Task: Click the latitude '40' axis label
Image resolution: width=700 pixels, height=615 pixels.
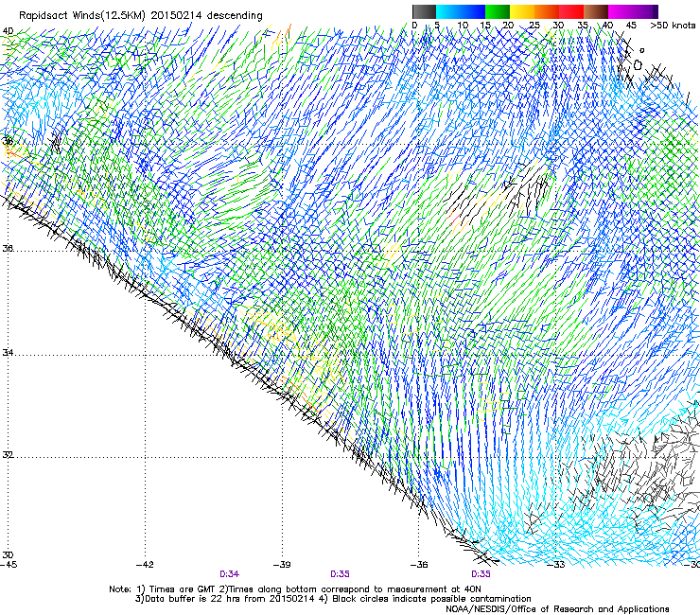Action: (8, 31)
